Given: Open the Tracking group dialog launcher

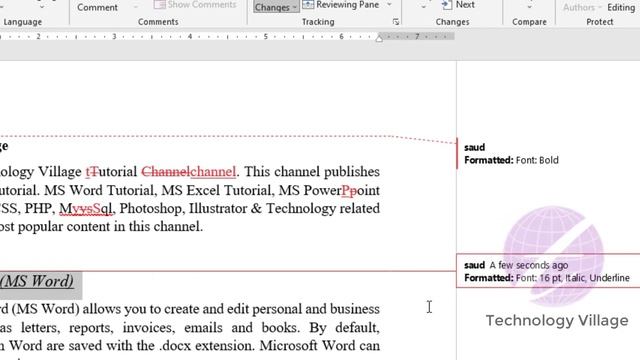Looking at the screenshot, I should point(396,22).
